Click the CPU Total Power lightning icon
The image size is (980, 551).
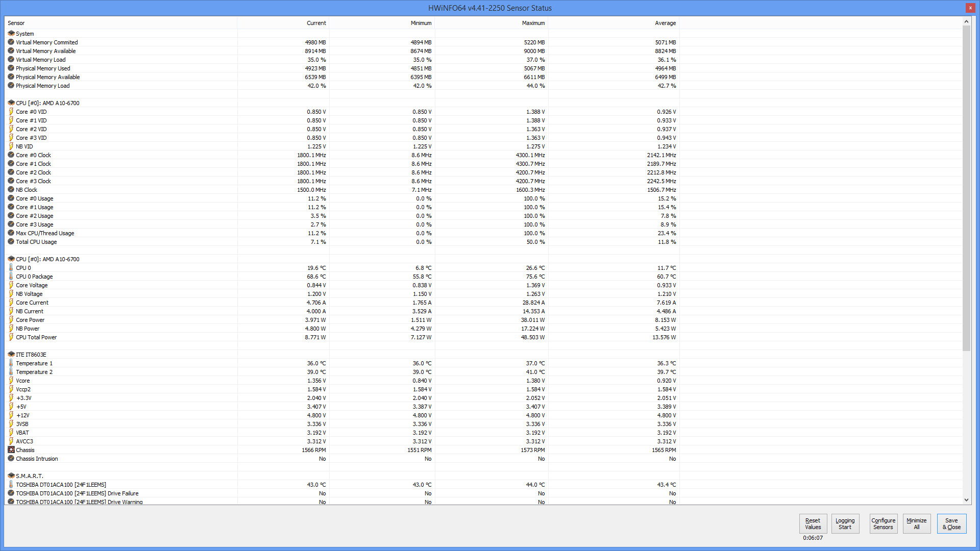(11, 337)
